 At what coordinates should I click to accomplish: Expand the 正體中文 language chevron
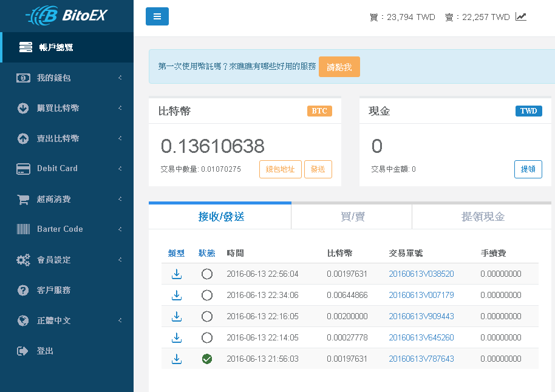(120, 320)
